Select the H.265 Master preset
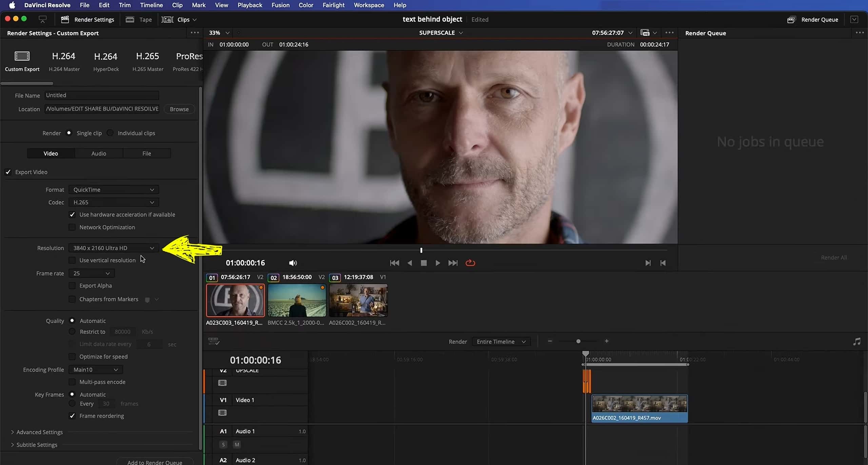This screenshot has width=868, height=465. pyautogui.click(x=147, y=61)
